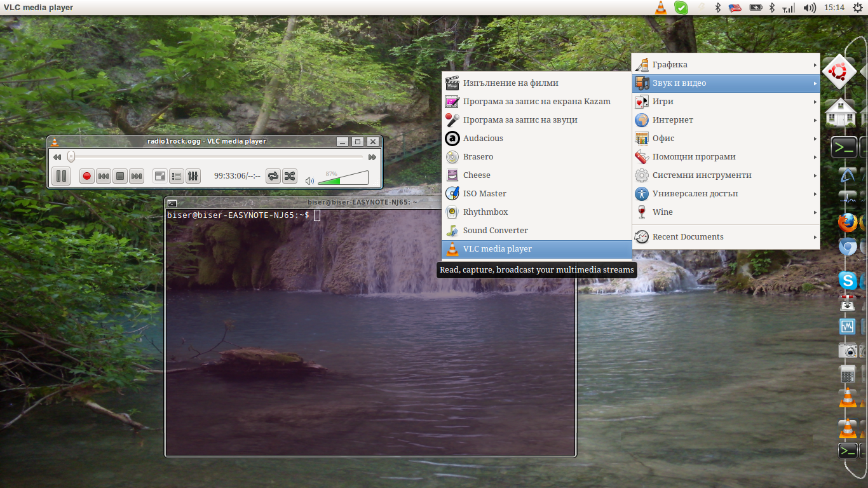
Task: Open the network signal indicator
Action: click(x=789, y=8)
